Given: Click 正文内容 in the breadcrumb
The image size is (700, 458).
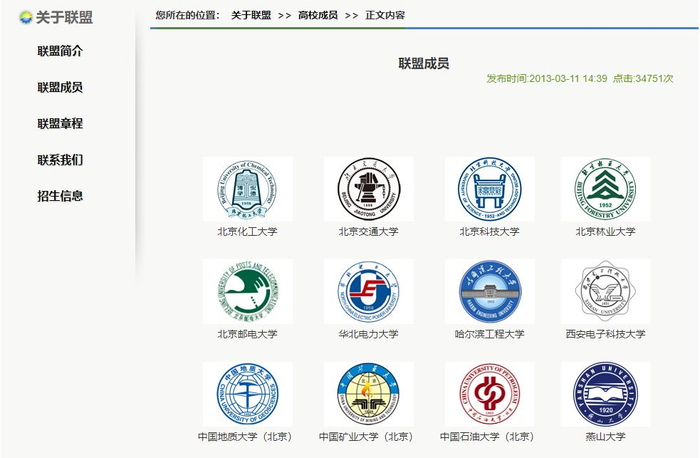Looking at the screenshot, I should 385,16.
